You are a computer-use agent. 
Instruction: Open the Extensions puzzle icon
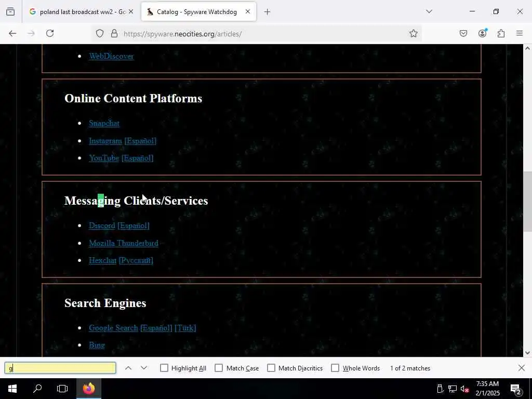point(501,33)
